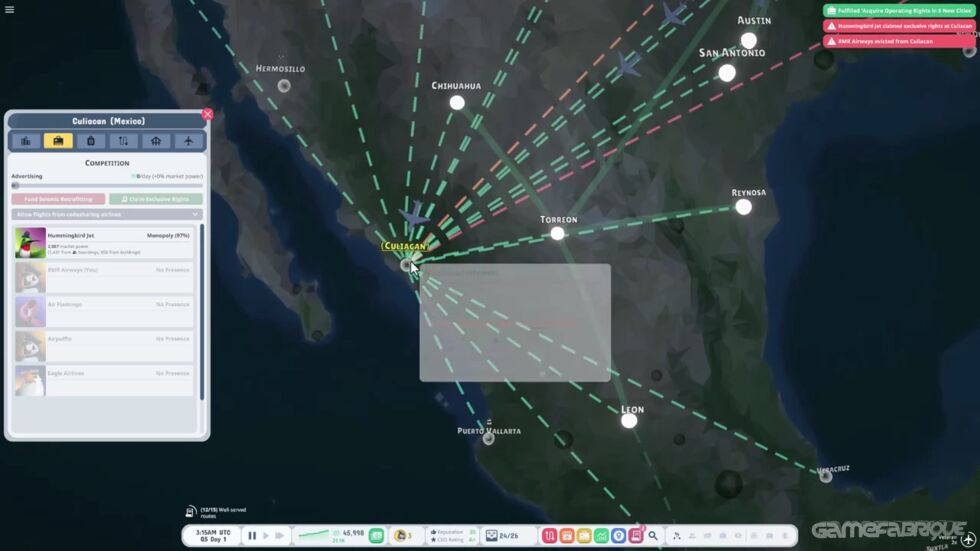Select the Leon city marker
The image size is (980, 551).
(x=629, y=420)
